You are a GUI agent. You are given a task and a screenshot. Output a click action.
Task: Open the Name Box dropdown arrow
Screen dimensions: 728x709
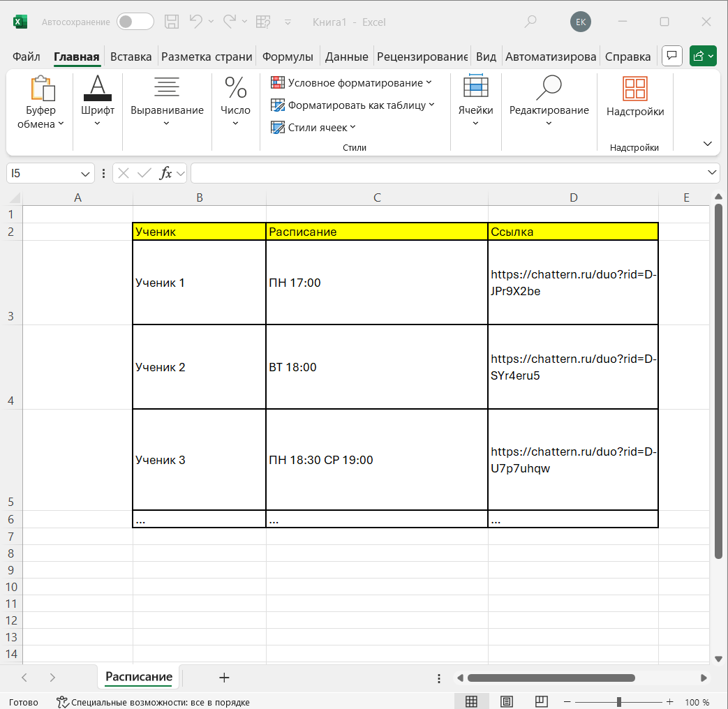coord(86,173)
